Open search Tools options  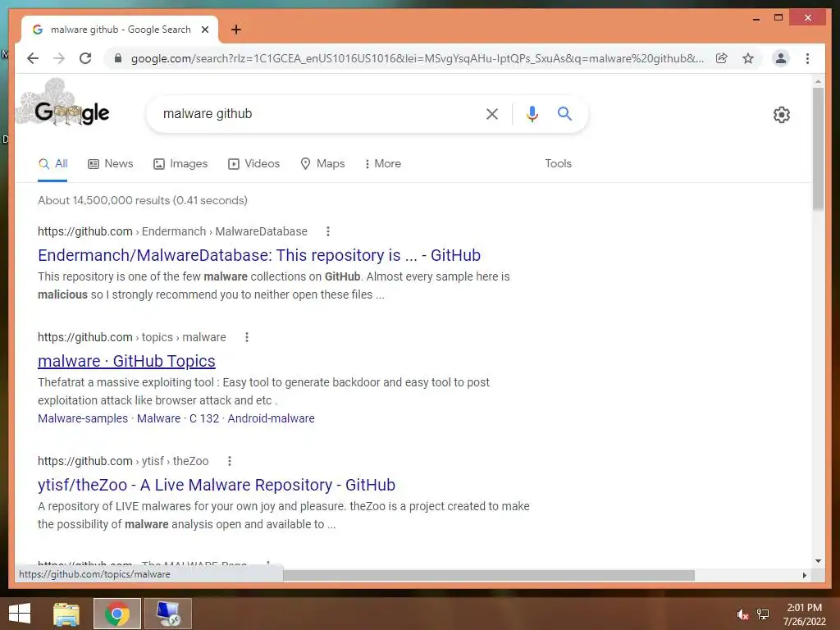558,164
